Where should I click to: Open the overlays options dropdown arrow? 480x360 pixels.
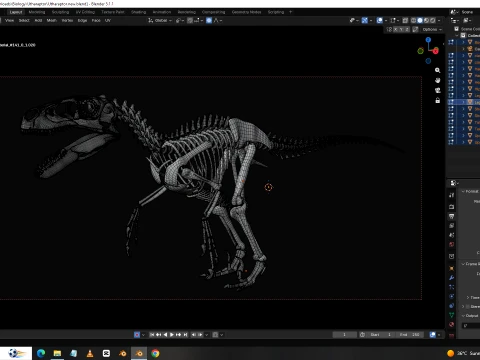pyautogui.click(x=386, y=20)
